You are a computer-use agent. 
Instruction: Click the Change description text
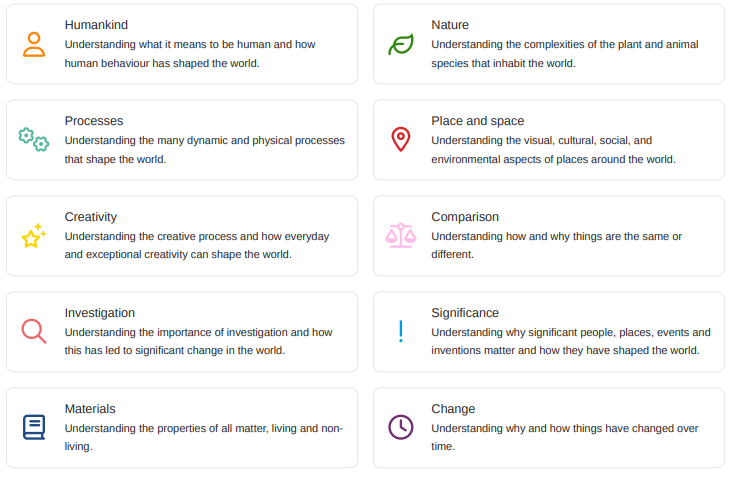pos(565,437)
